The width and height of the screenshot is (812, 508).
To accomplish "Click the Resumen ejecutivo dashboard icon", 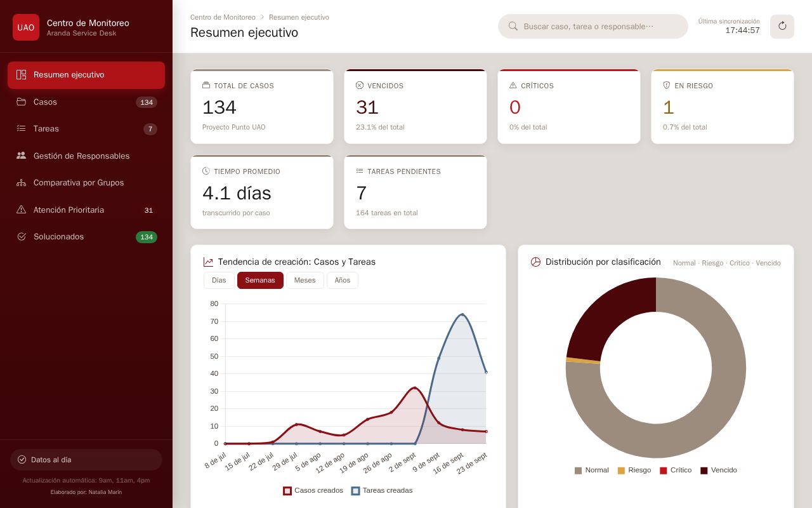I will point(21,75).
